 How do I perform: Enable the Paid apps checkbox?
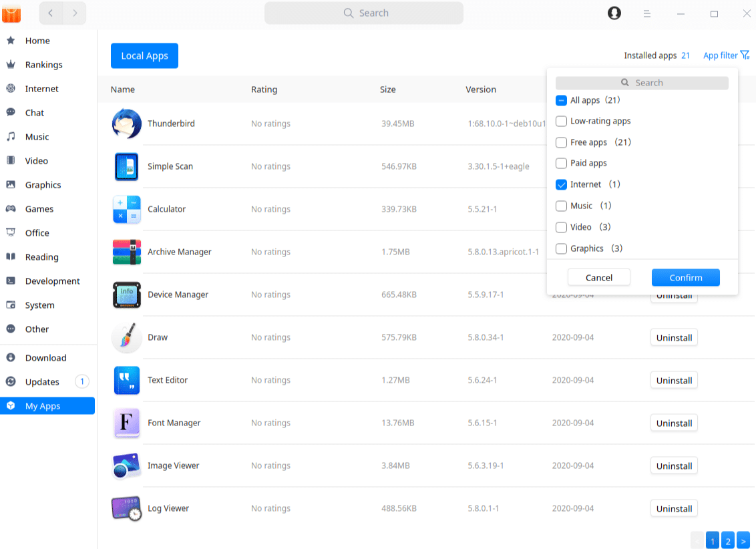(x=561, y=162)
